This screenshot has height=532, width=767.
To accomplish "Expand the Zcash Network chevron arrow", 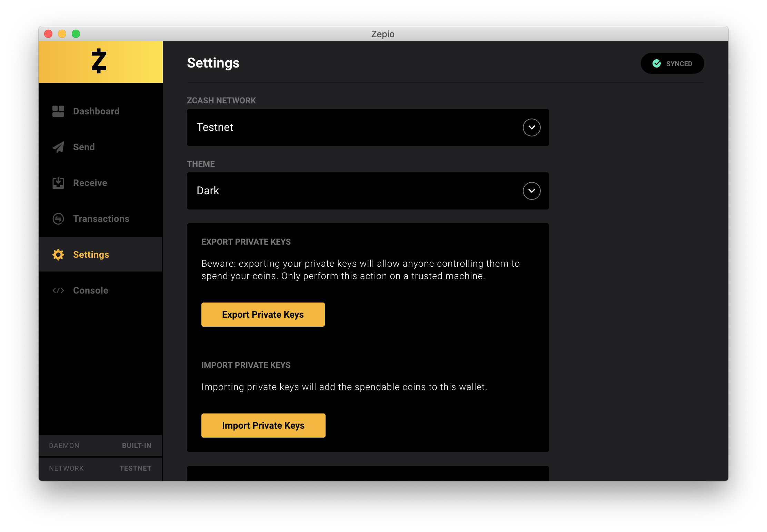I will click(x=531, y=127).
